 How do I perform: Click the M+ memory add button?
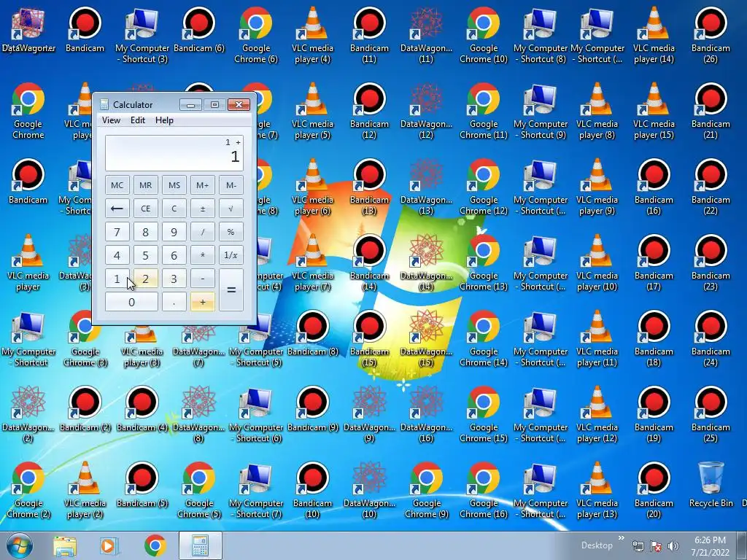[203, 185]
